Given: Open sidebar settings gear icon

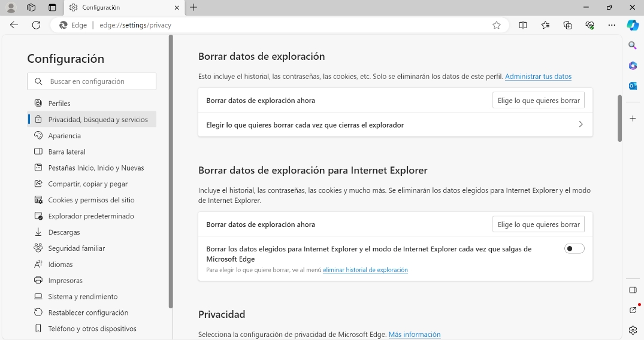Looking at the screenshot, I should click(x=633, y=330).
